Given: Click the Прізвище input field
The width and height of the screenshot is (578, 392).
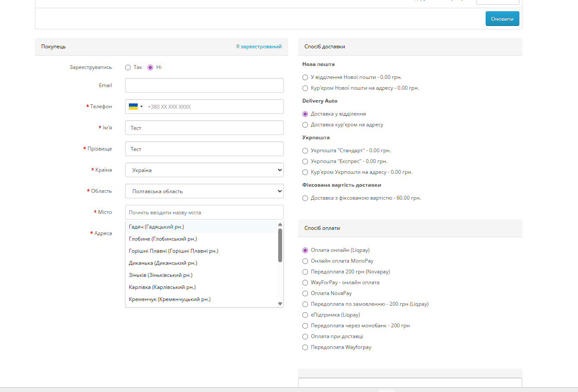Looking at the screenshot, I should 204,149.
